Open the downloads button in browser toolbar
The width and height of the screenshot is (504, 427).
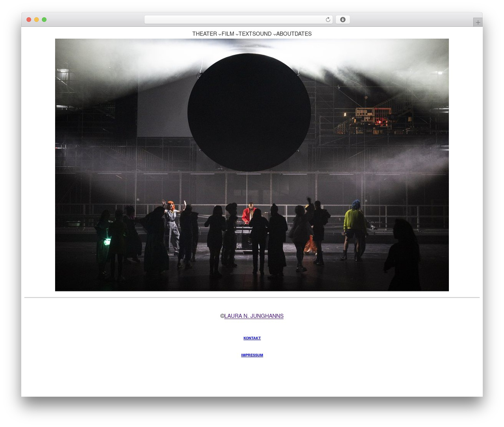(343, 20)
